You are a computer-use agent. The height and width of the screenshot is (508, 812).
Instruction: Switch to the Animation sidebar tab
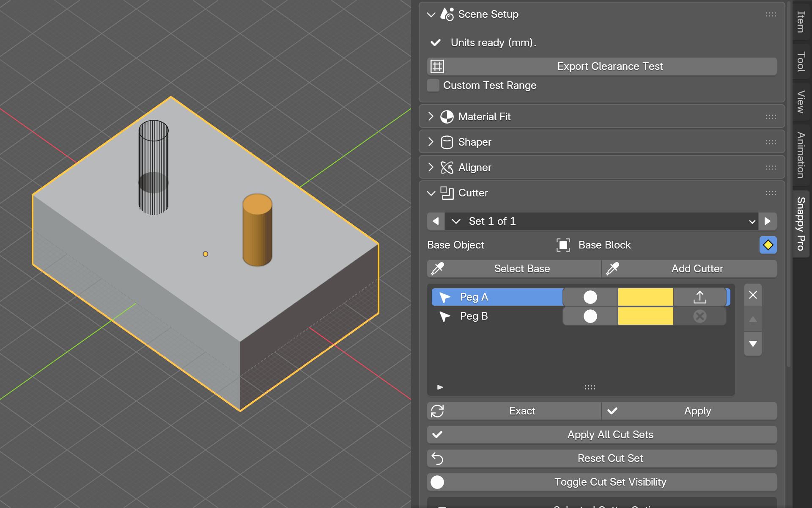click(801, 155)
